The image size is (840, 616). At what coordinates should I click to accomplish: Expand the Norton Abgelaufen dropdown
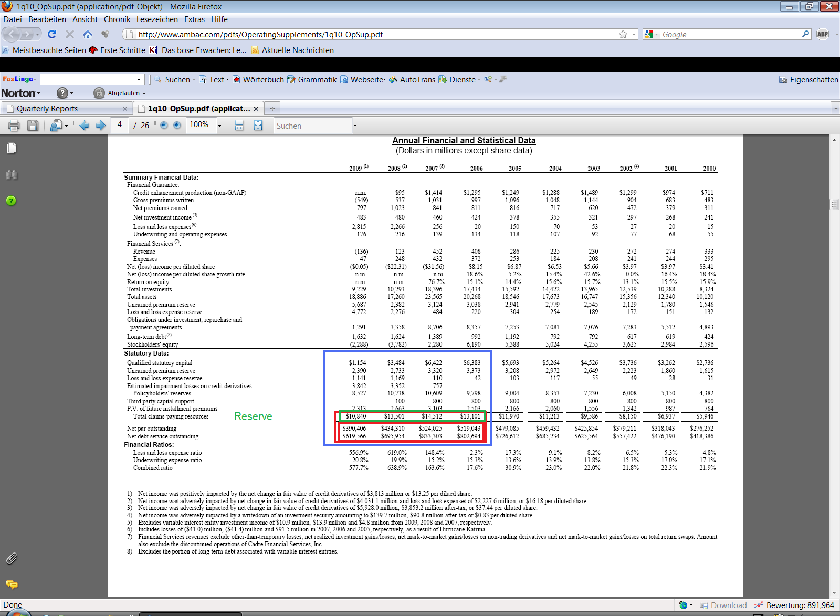[x=144, y=93]
